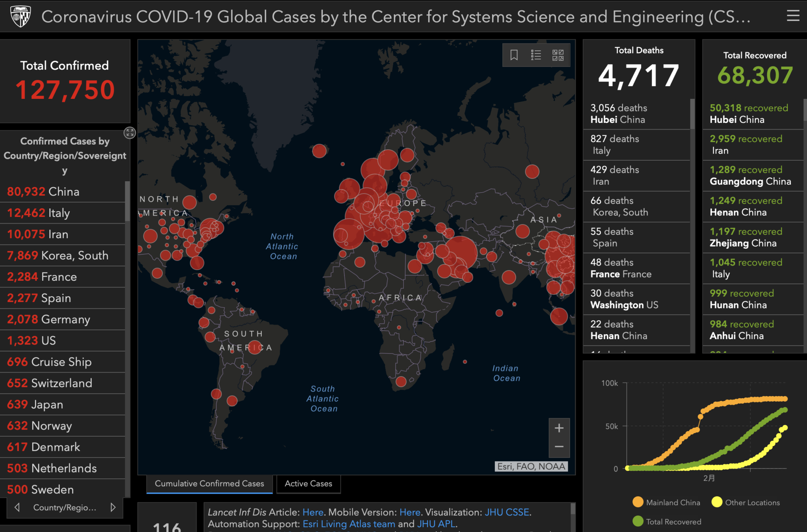
Task: Open the JHU APL link
Action: pos(436,524)
